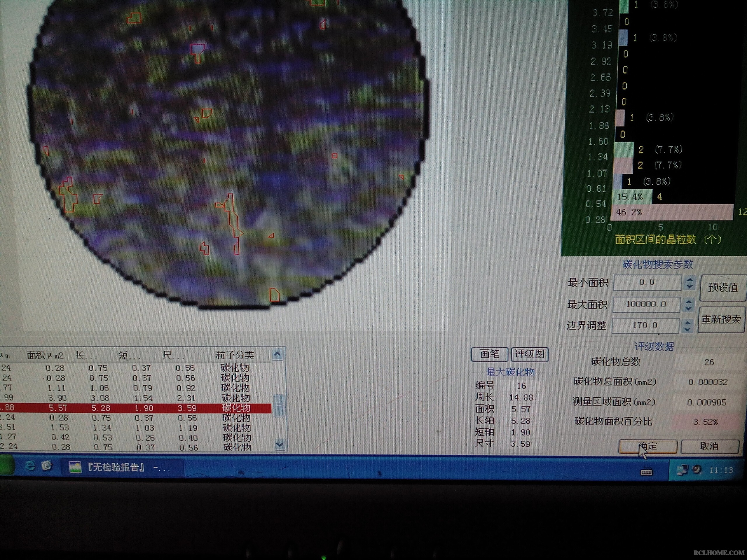747x560 pixels.
Task: Click the 面积μm2 column header
Action: (45, 356)
